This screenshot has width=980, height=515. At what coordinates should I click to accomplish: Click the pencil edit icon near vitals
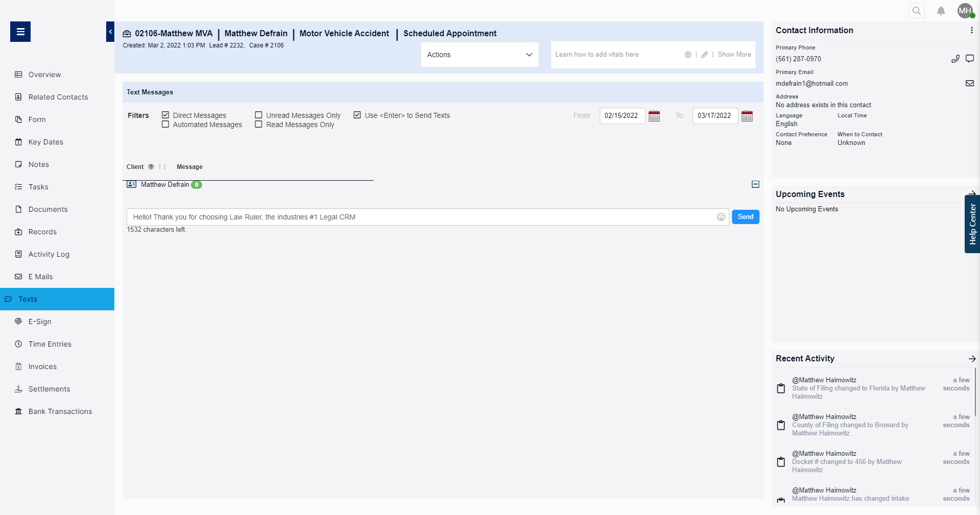tap(705, 55)
